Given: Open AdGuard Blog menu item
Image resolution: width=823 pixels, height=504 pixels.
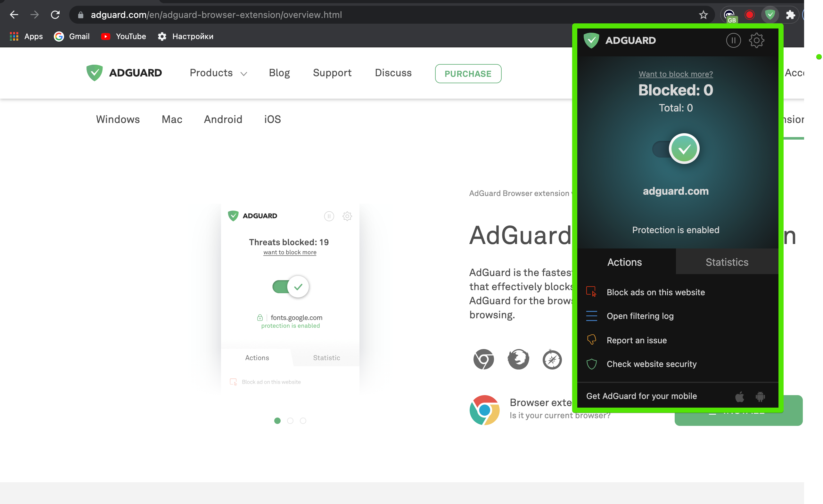Looking at the screenshot, I should point(279,73).
